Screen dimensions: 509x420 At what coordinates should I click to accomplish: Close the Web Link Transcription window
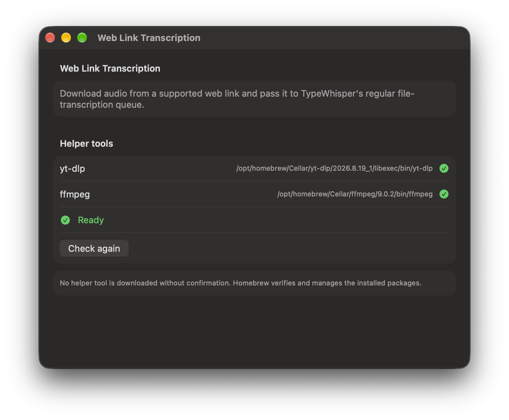[x=50, y=38]
